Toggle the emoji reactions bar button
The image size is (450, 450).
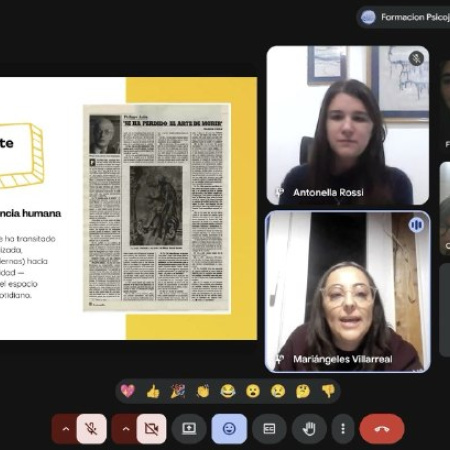pyautogui.click(x=229, y=429)
